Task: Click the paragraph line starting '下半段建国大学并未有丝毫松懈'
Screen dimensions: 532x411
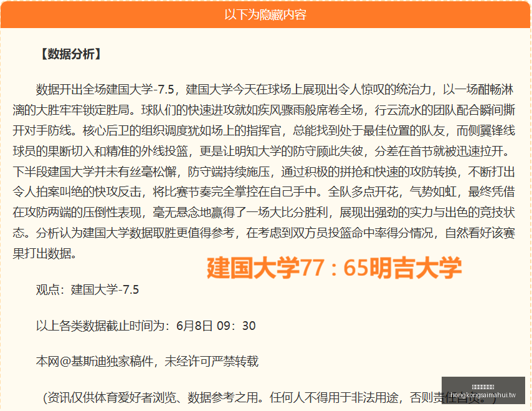Action: [264, 172]
